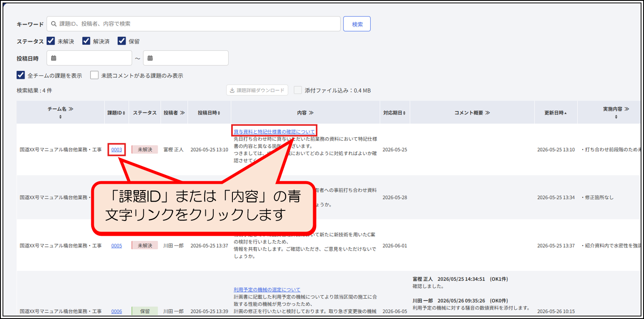The width and height of the screenshot is (644, 319).
Task: Expand the 投稿者 column chevron
Action: [182, 113]
